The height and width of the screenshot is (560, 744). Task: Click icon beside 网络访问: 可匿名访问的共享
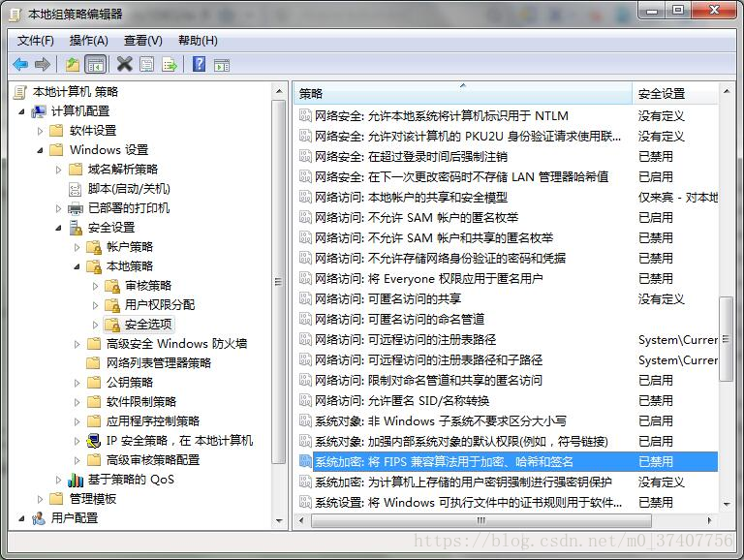click(x=305, y=299)
